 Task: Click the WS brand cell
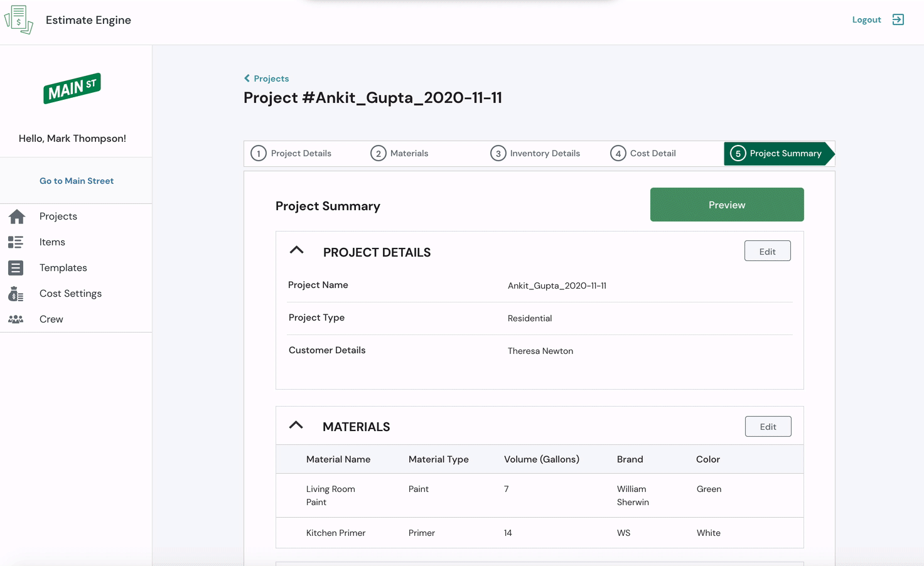click(623, 533)
